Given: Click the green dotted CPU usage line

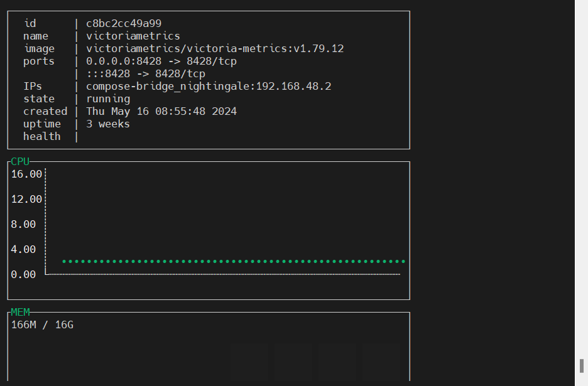Looking at the screenshot, I should pos(234,261).
